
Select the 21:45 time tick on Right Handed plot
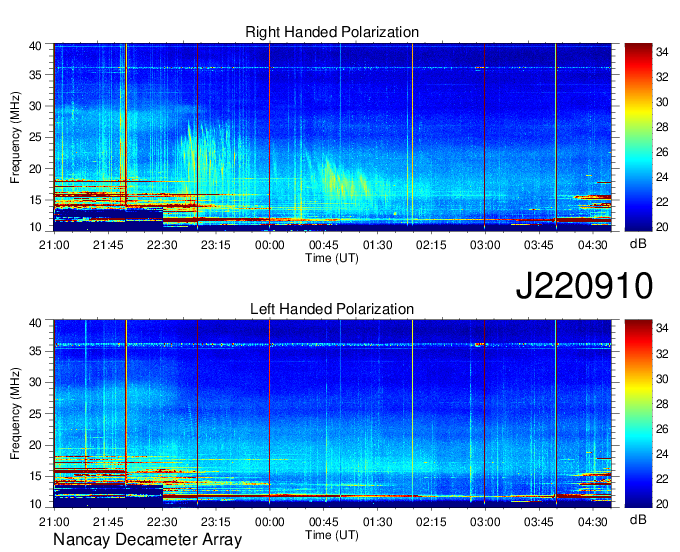tap(108, 245)
